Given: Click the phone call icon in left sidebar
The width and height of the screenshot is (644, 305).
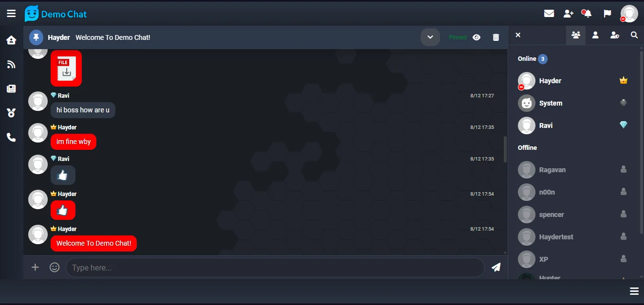Looking at the screenshot, I should 11,137.
